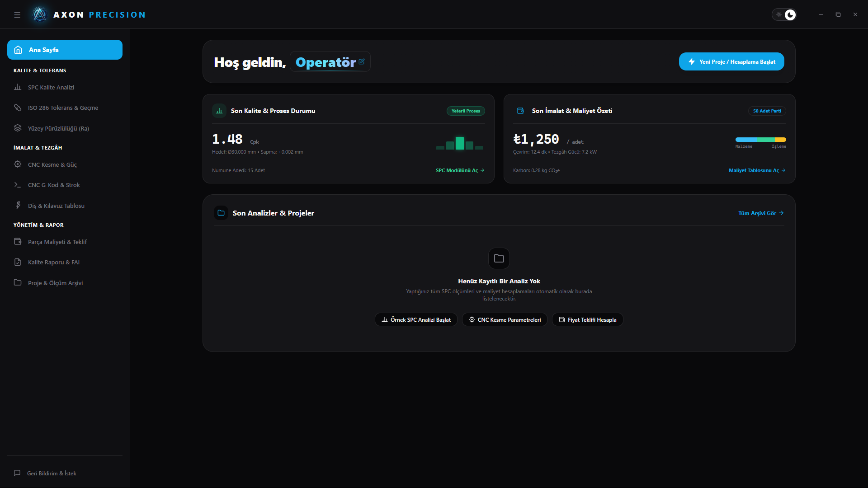Click the Yeterli Proses status badge
868x488 pixels.
point(466,111)
